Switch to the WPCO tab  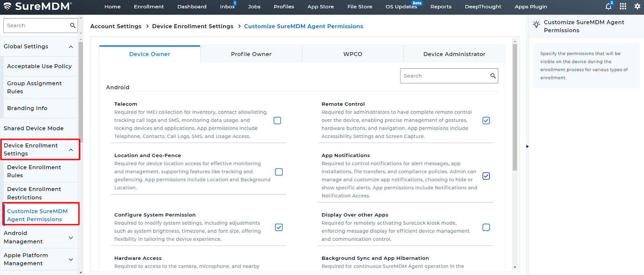353,54
